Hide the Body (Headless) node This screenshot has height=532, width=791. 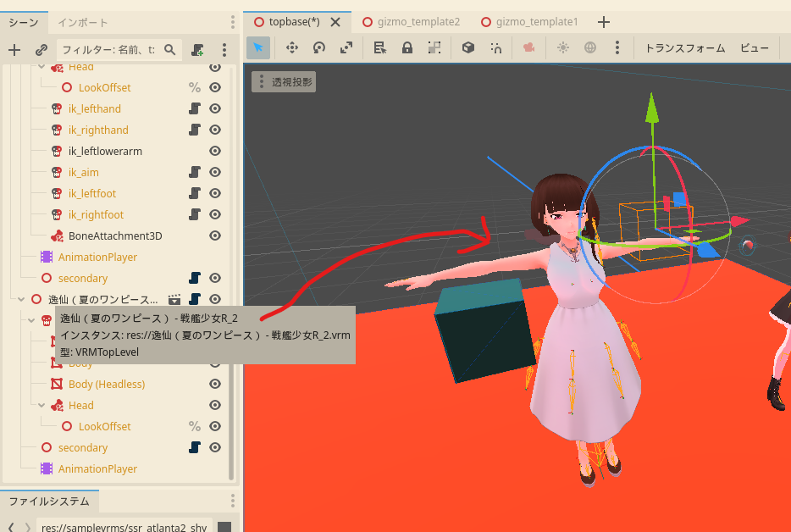point(215,384)
